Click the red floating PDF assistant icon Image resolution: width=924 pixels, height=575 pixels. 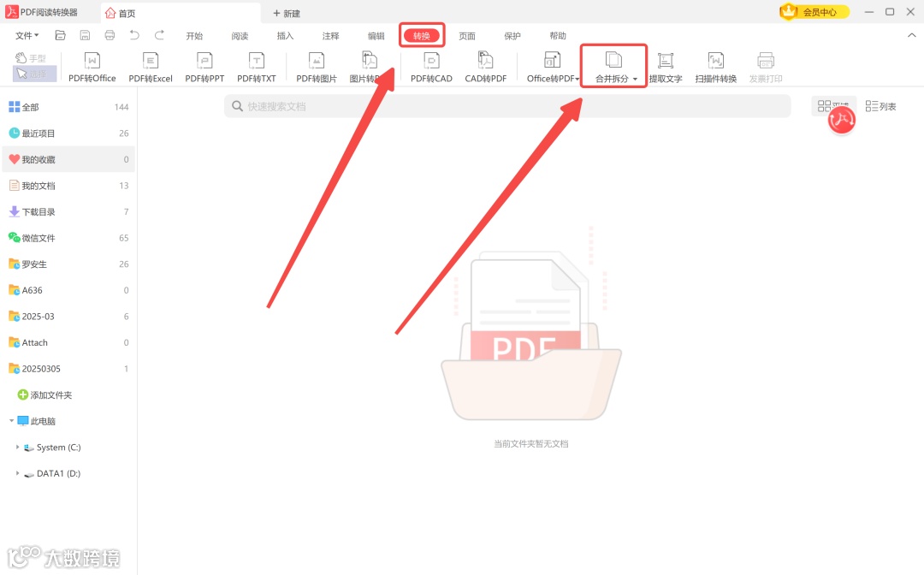(x=842, y=120)
